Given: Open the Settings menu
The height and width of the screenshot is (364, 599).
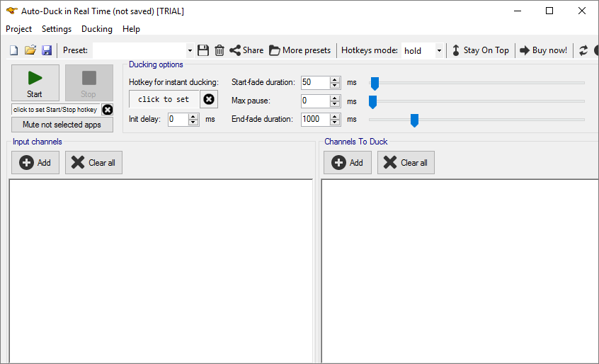Looking at the screenshot, I should [57, 29].
